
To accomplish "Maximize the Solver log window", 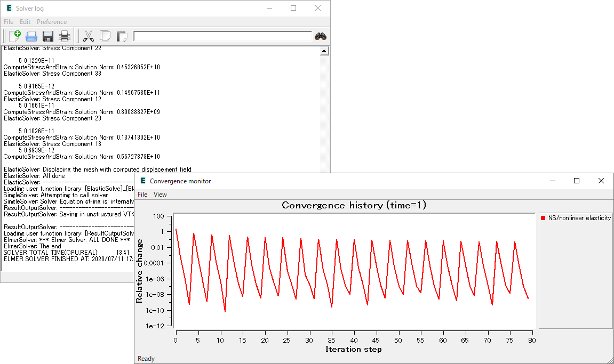I will click(x=293, y=8).
